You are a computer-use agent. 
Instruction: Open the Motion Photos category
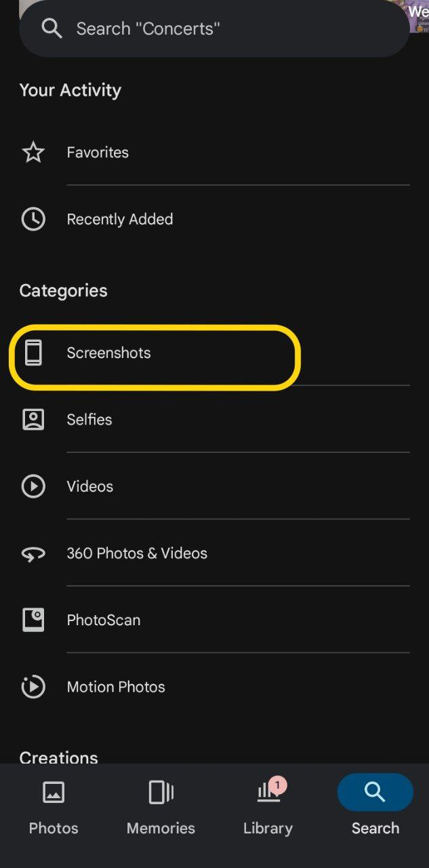(x=116, y=687)
